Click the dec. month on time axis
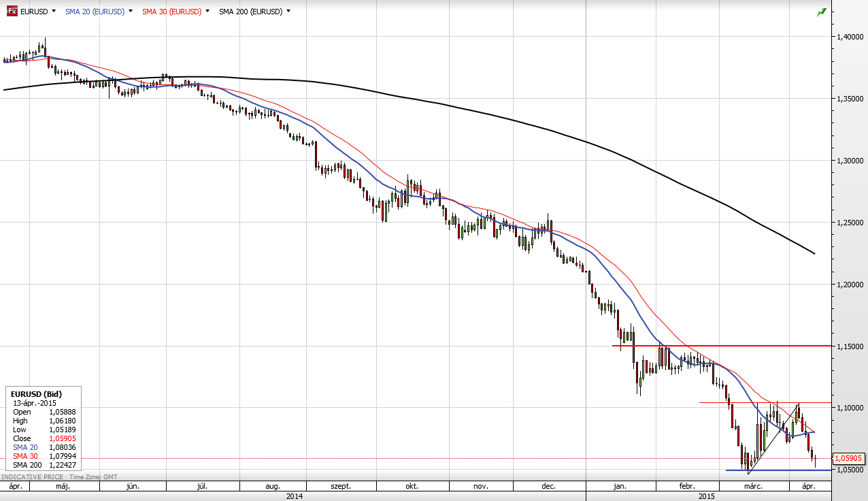This screenshot has width=868, height=501. pos(549,487)
